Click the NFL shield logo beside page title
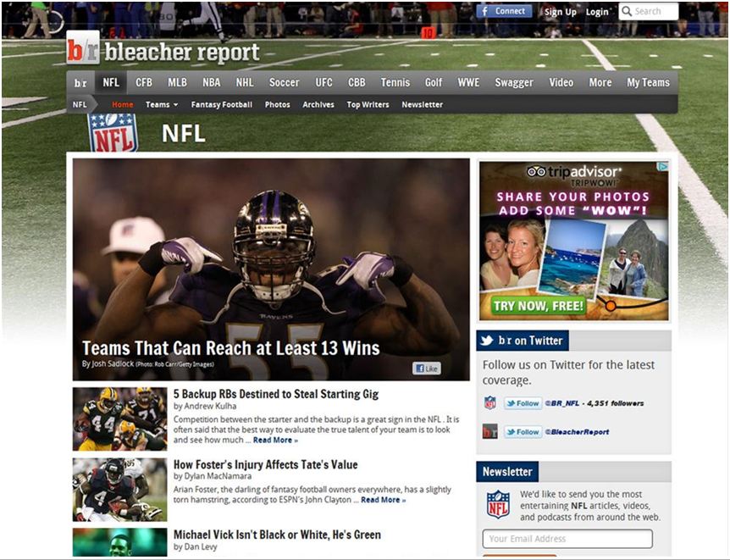The width and height of the screenshot is (730, 560). [x=113, y=133]
